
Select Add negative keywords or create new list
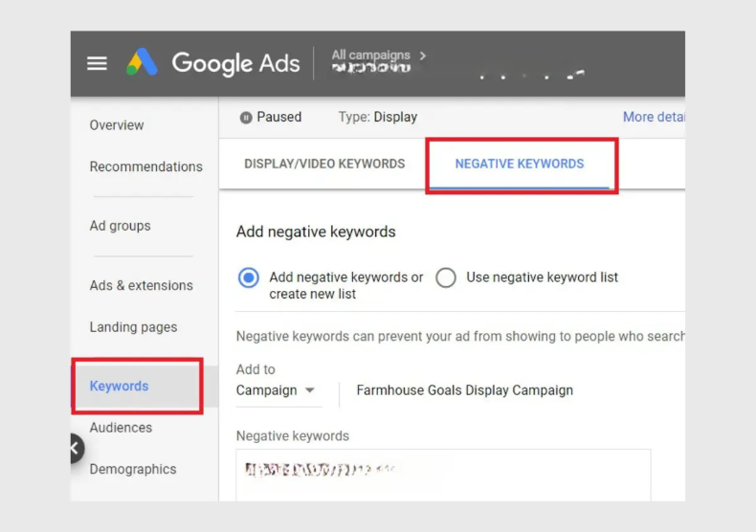tap(249, 277)
